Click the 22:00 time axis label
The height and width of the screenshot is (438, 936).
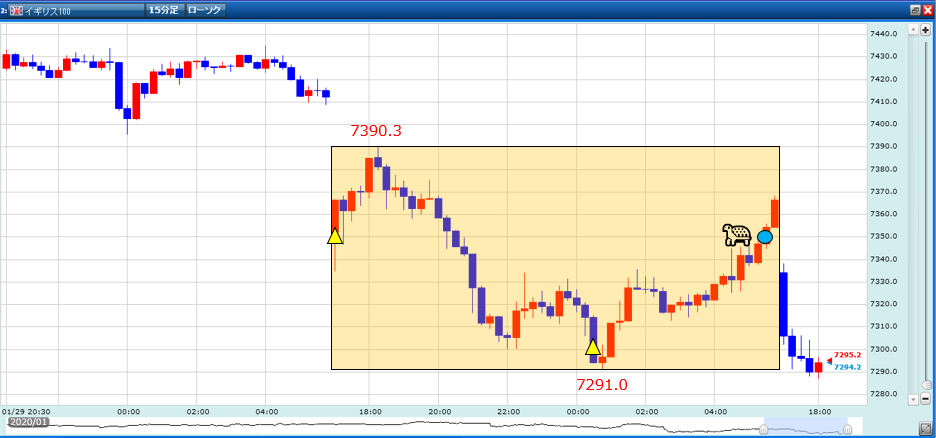coord(507,412)
